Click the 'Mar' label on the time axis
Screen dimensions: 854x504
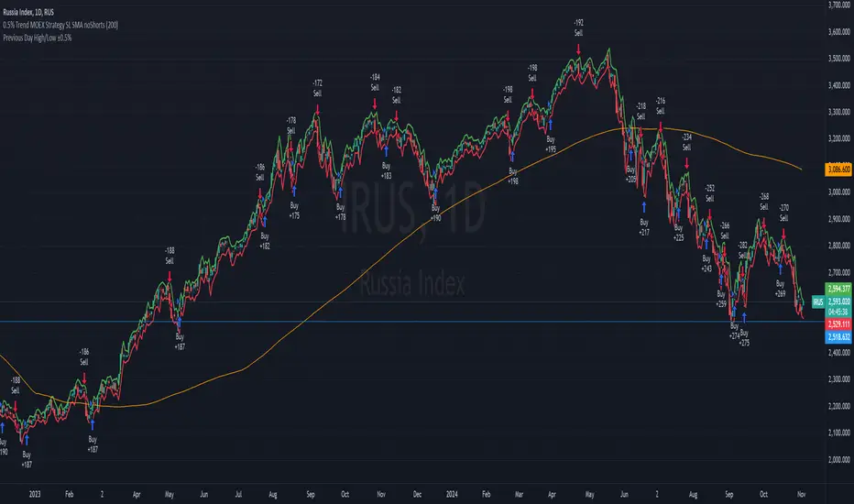pyautogui.click(x=519, y=494)
